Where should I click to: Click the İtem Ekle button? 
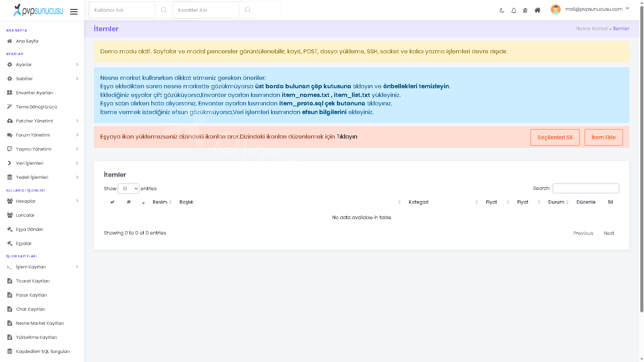603,137
